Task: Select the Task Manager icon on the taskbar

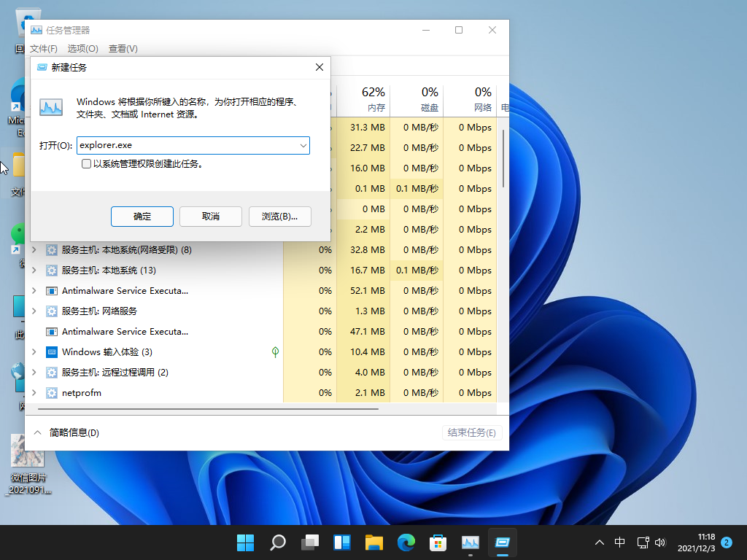Action: coord(470,542)
